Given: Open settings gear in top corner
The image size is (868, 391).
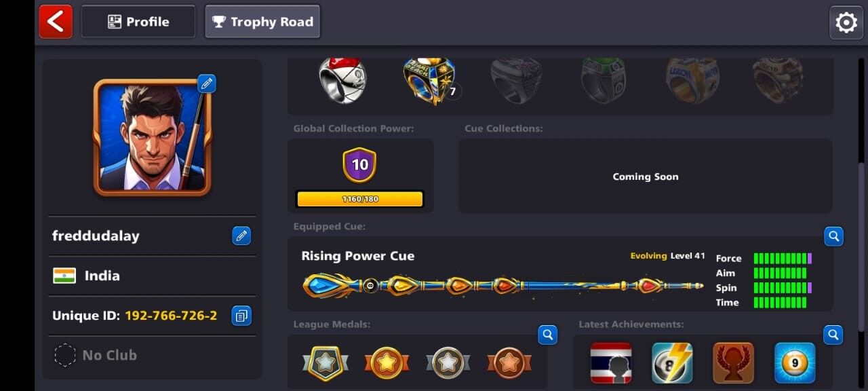Looking at the screenshot, I should click(x=846, y=22).
